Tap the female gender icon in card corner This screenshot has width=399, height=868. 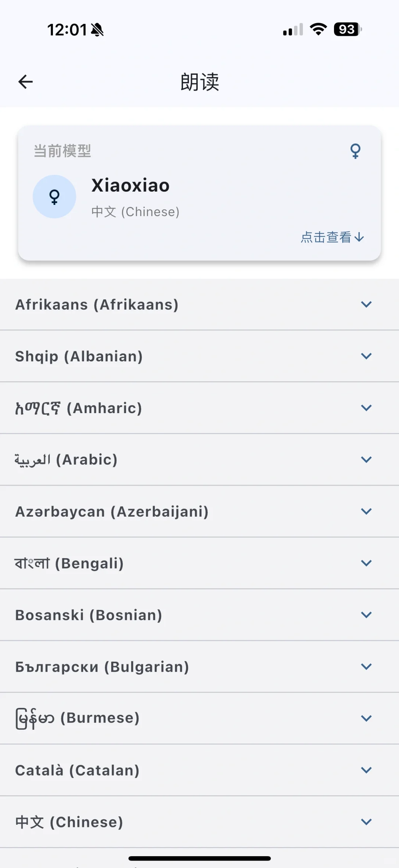point(355,151)
